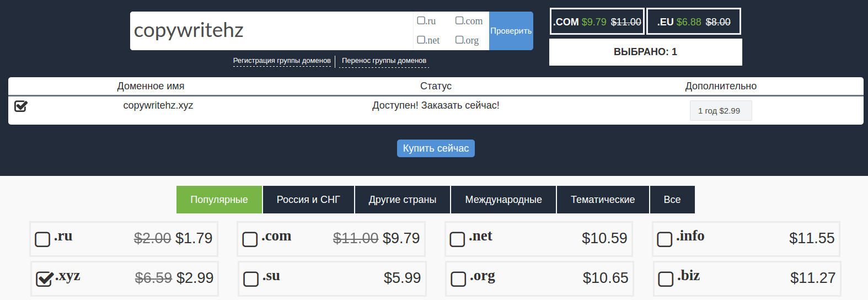Tick the .ru zone checkbox priced $1.79
The image size is (868, 300).
click(x=42, y=239)
